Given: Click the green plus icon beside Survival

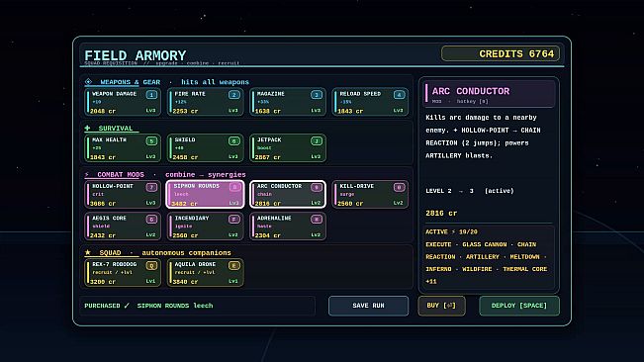Looking at the screenshot, I should coord(87,128).
